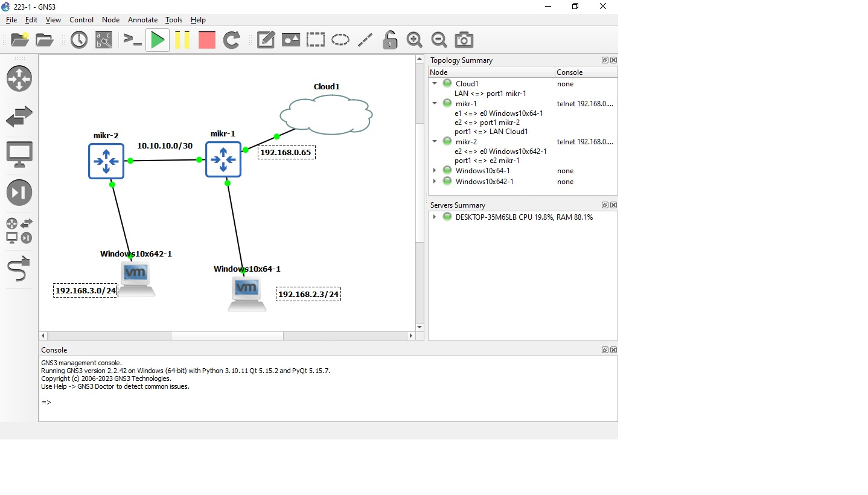Click scroll-right arrow on canvas scrollbar
The image size is (868, 495).
(411, 336)
